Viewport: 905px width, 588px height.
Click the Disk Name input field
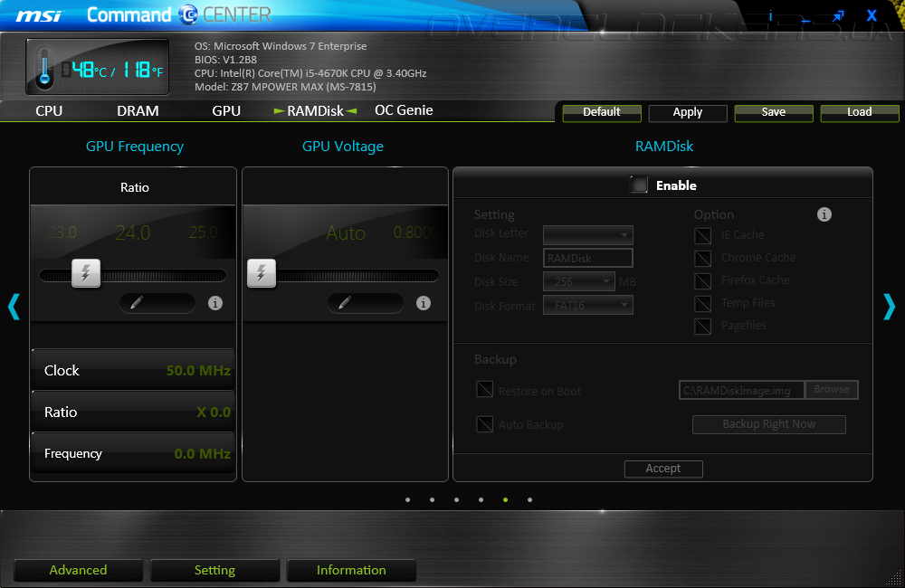pos(588,258)
